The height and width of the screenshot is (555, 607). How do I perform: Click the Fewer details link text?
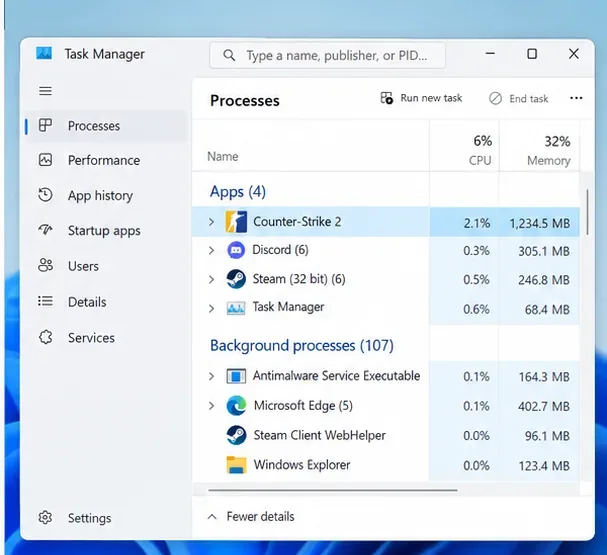pos(260,516)
